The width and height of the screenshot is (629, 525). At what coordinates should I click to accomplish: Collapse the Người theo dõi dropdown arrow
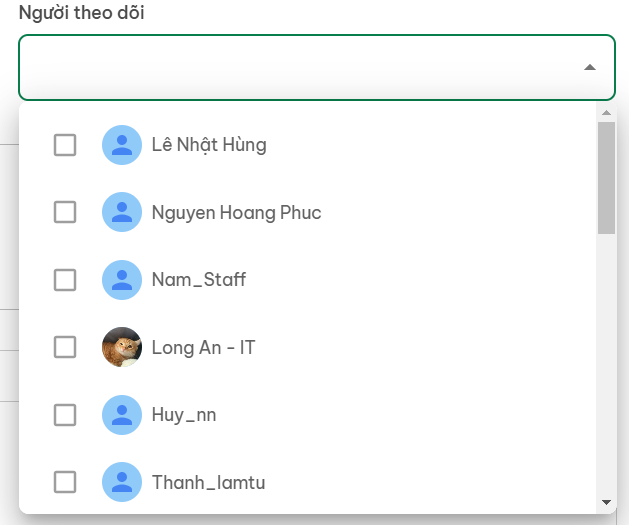(590, 67)
